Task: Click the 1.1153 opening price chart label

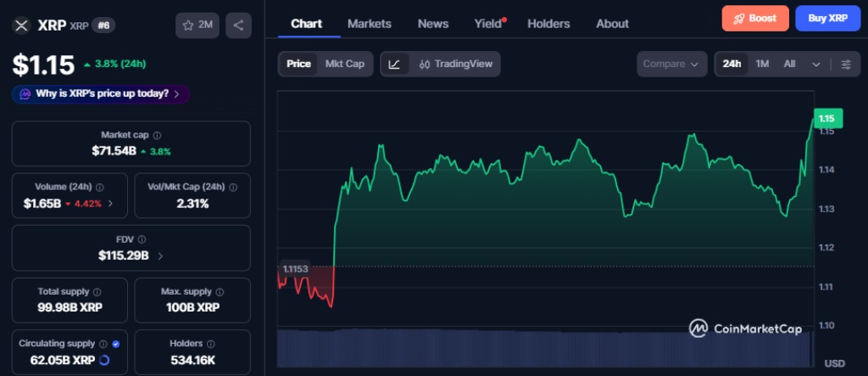Action: [295, 269]
